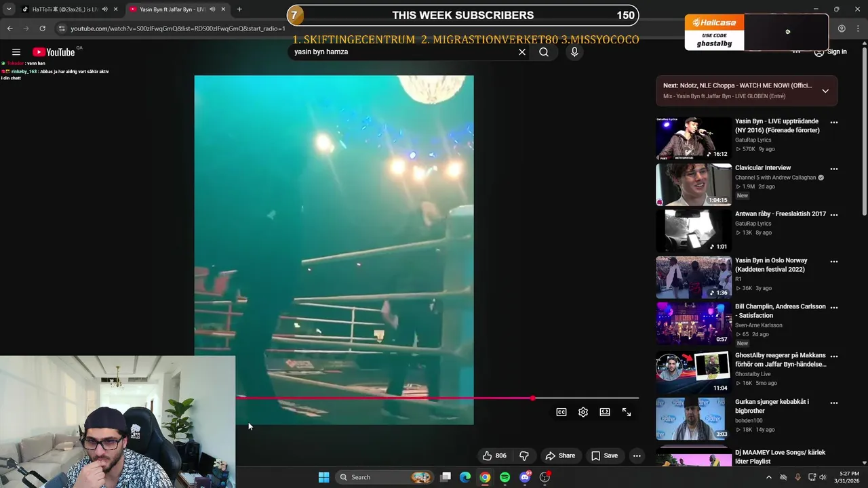The image size is (868, 488).
Task: Toggle closed captions on the player
Action: point(561,412)
